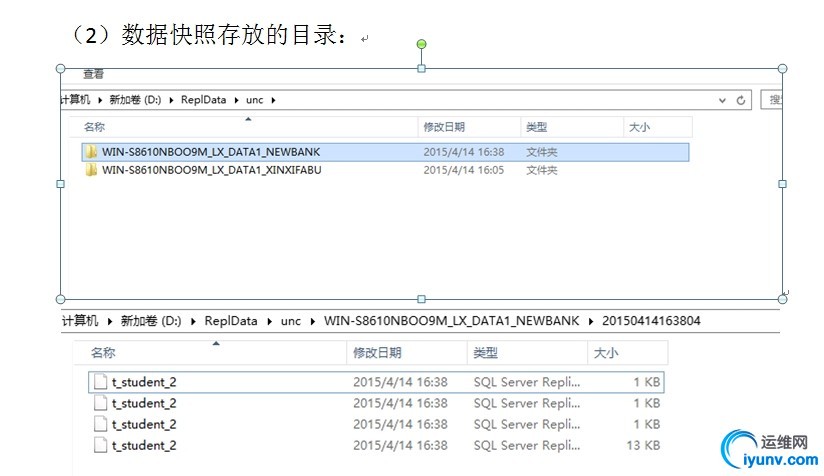Expand arrow after 新加卷 (D:) in upper breadcrumb
This screenshot has width=824, height=476.
(x=171, y=100)
